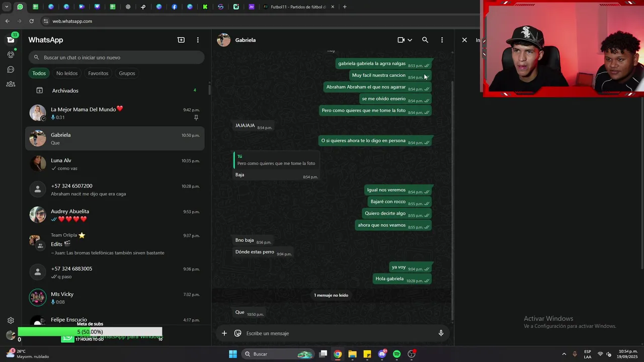This screenshot has width=644, height=362.
Task: Open the WhatsApp main menu (three dots)
Action: click(x=198, y=40)
